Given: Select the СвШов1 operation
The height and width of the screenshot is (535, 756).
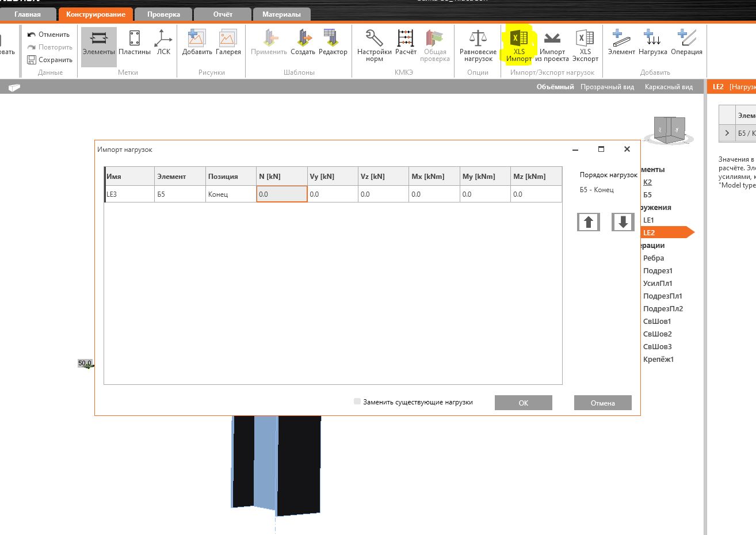Looking at the screenshot, I should point(657,321).
